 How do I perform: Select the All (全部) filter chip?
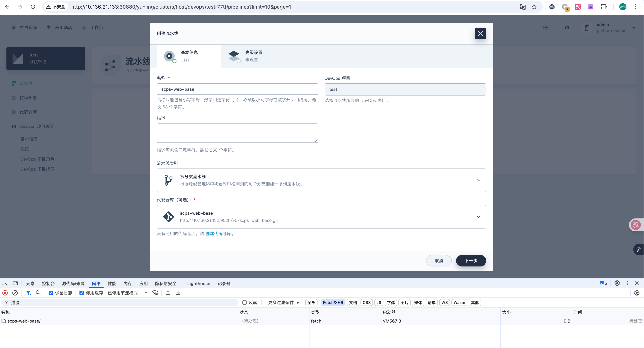pos(311,302)
